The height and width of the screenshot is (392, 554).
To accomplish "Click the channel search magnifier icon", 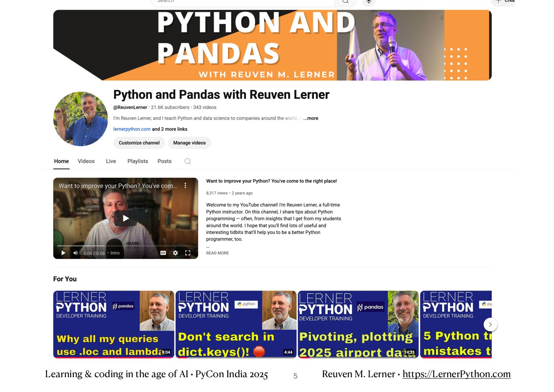I will (x=188, y=161).
